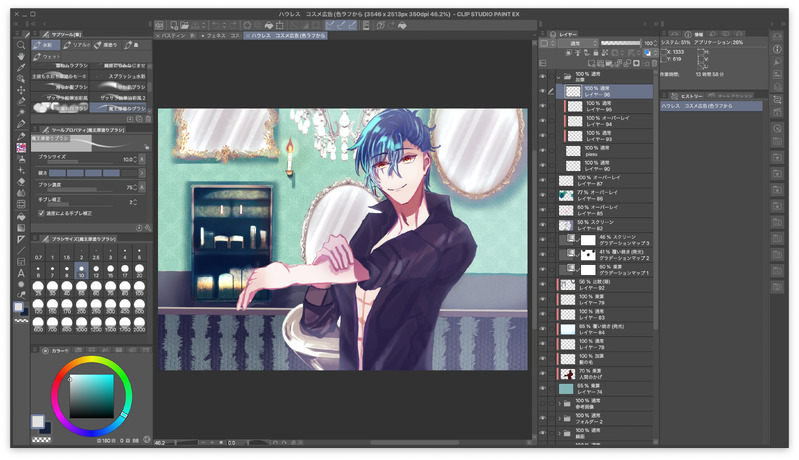Toggle visibility of レイヤー 87
This screenshot has width=799, height=460.
pyautogui.click(x=543, y=180)
